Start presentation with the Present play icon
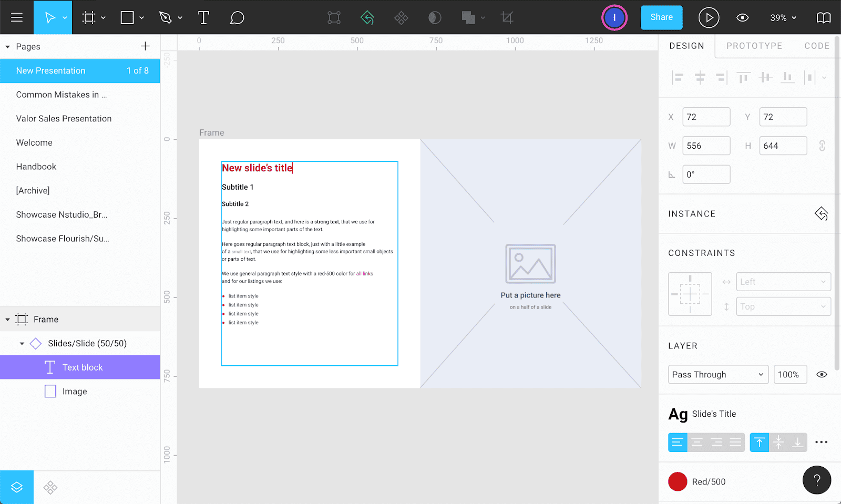841x504 pixels. [709, 17]
